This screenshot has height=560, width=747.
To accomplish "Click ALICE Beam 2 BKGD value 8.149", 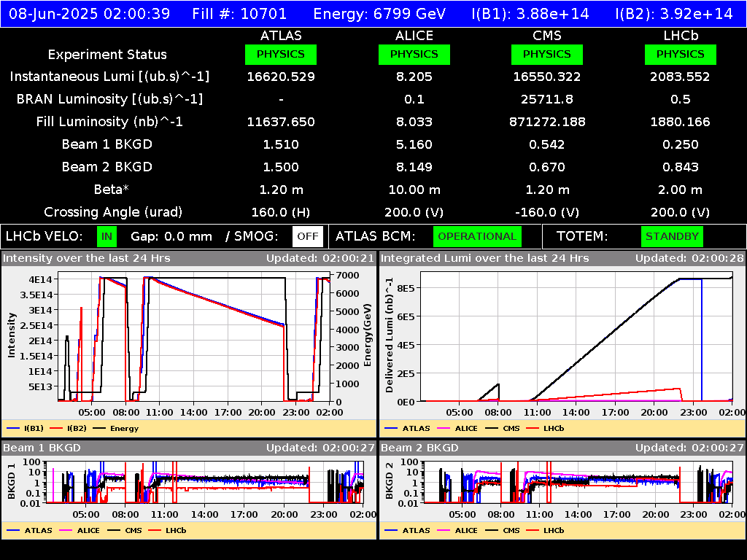I will (x=414, y=167).
